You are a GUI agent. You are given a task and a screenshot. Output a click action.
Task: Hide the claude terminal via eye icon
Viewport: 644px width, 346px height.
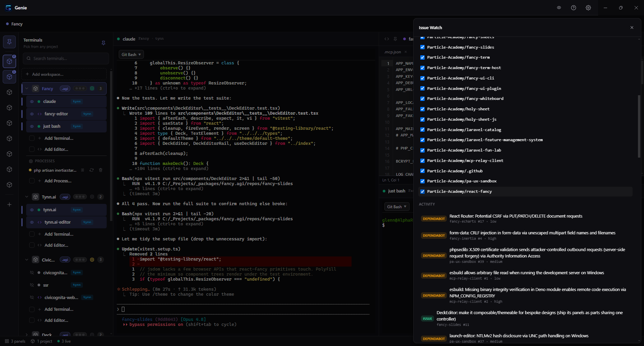[32, 102]
